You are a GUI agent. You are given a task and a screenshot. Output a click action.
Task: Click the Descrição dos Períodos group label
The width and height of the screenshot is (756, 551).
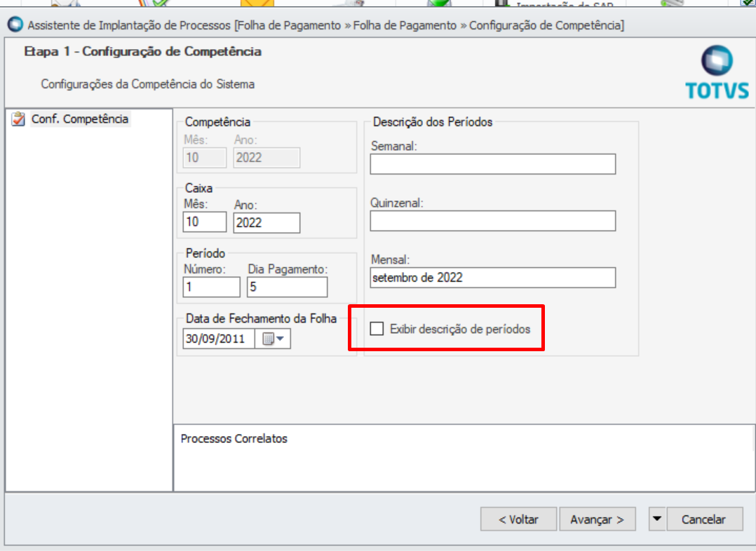tap(433, 122)
